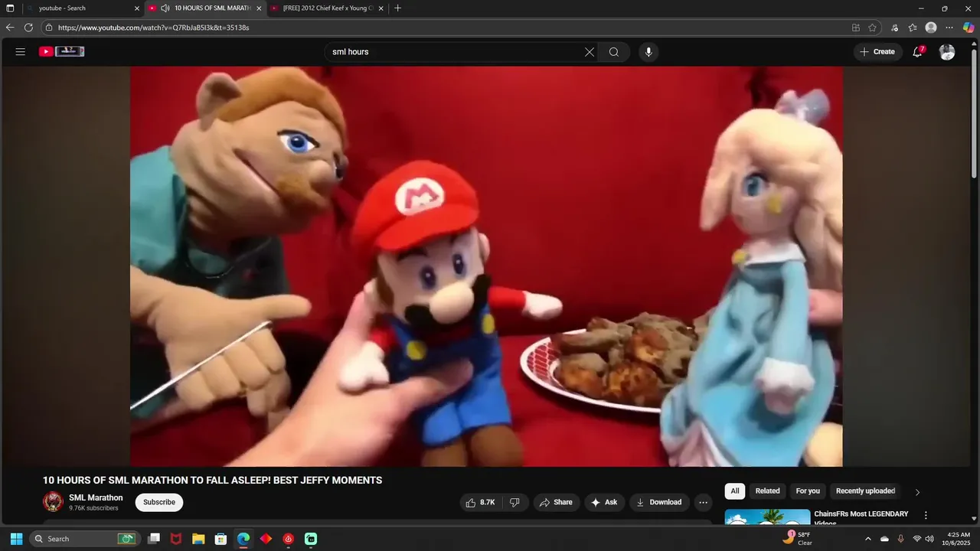Switch to the "[FREE] 2012 Chief Keef" tab
Viewport: 980px width, 551px height.
click(x=328, y=8)
